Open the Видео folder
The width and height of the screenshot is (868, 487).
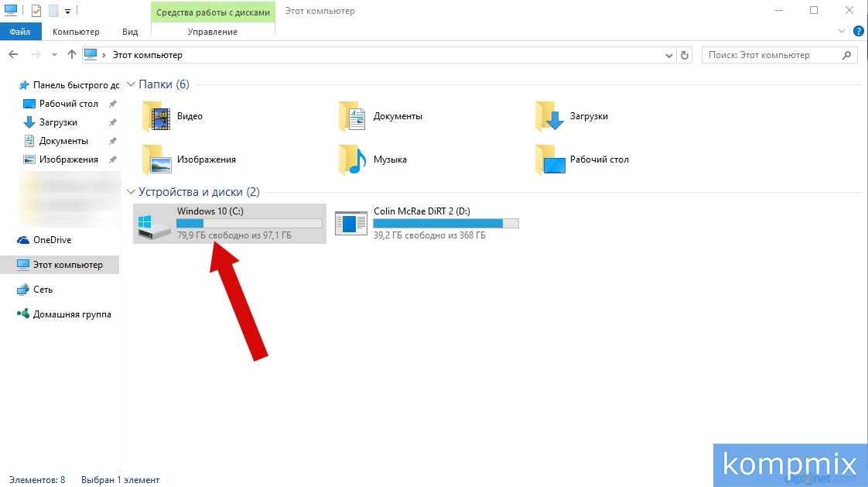[x=173, y=116]
